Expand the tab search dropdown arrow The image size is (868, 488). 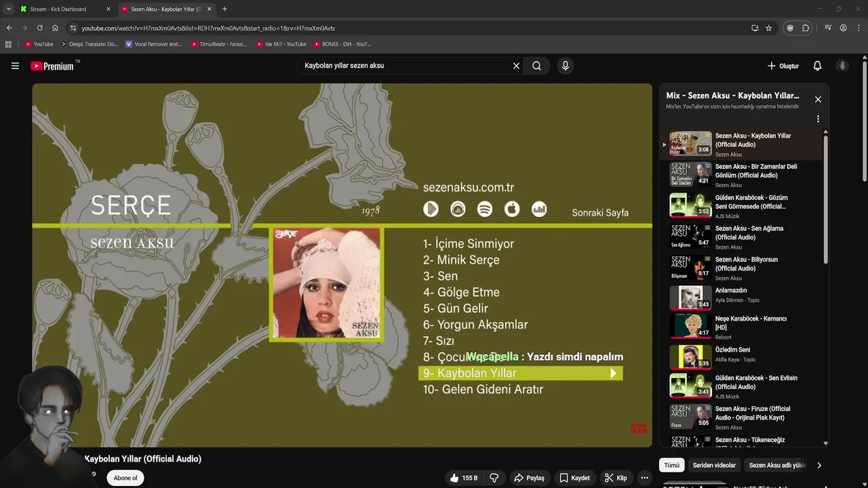(x=8, y=9)
